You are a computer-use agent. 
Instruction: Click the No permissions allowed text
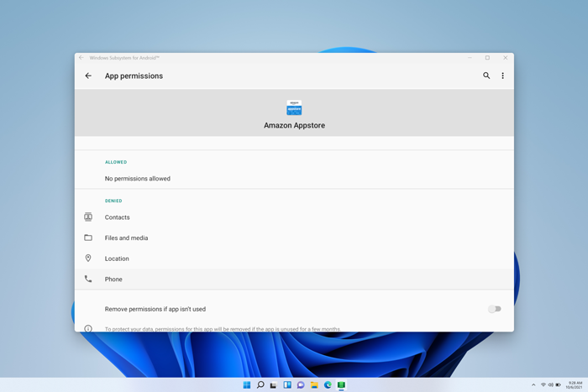point(138,179)
